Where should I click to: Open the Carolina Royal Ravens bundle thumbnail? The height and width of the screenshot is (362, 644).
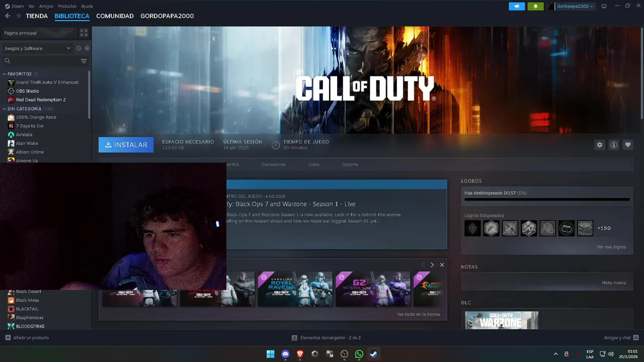coord(295,289)
